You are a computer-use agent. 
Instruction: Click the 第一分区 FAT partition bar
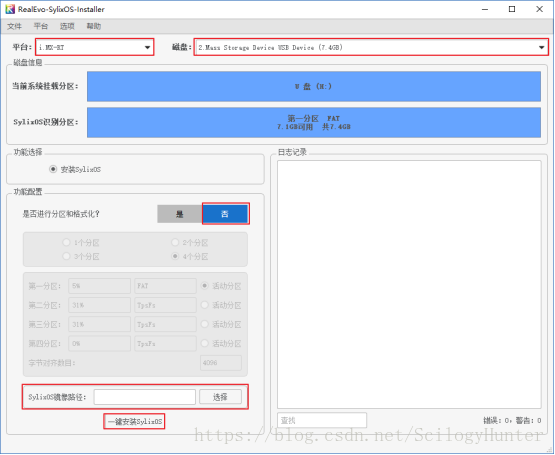pos(314,123)
